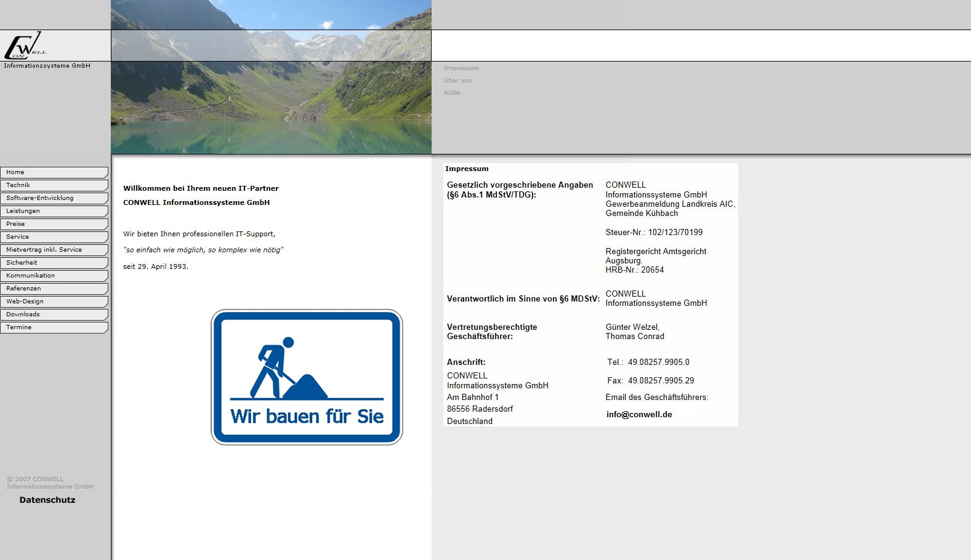This screenshot has height=560, width=971.
Task: Open Mietvertrag inkl. Service entry
Action: tap(54, 250)
